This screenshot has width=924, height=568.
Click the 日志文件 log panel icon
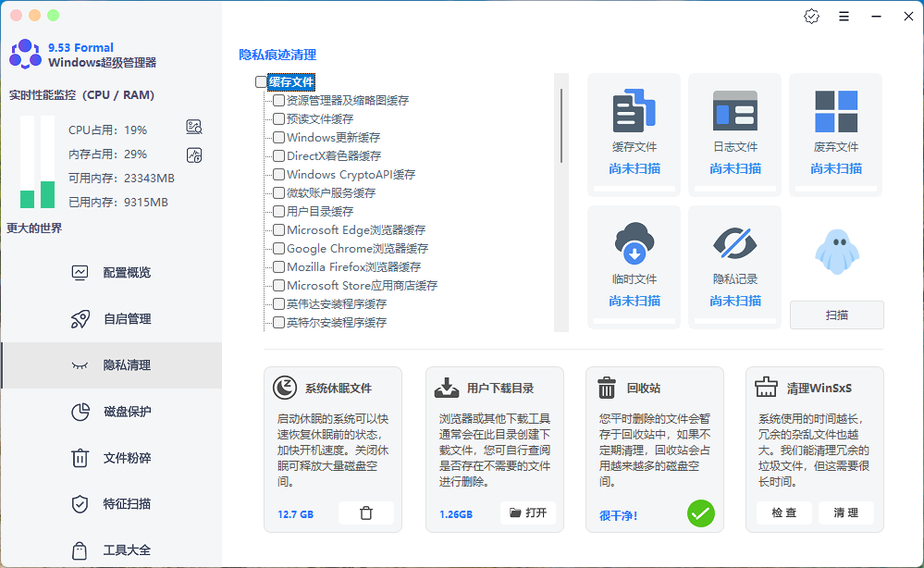733,108
